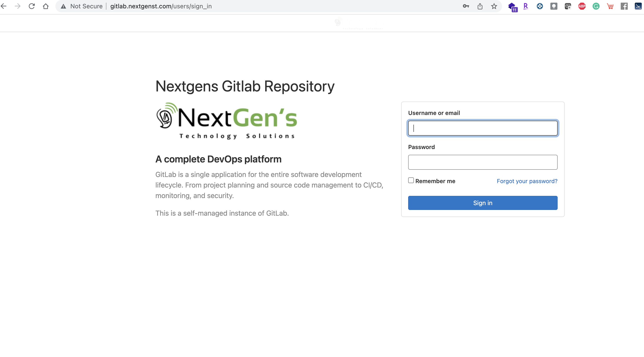Click the share page icon in address bar
Screen dimensions: 644x357
(480, 6)
